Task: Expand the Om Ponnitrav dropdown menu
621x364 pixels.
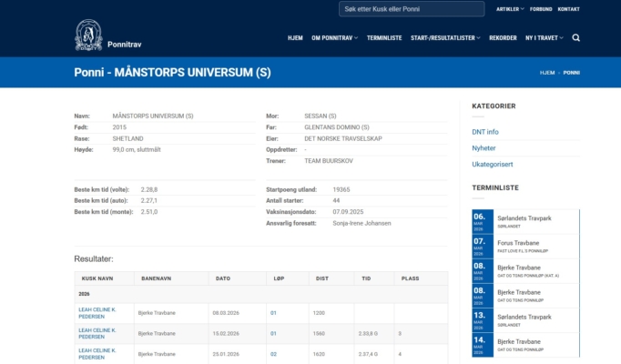Action: (x=334, y=38)
